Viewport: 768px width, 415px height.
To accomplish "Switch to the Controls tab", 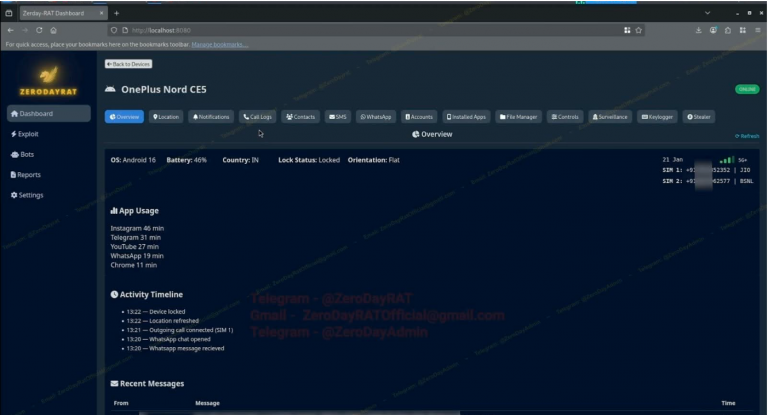I will coord(565,117).
